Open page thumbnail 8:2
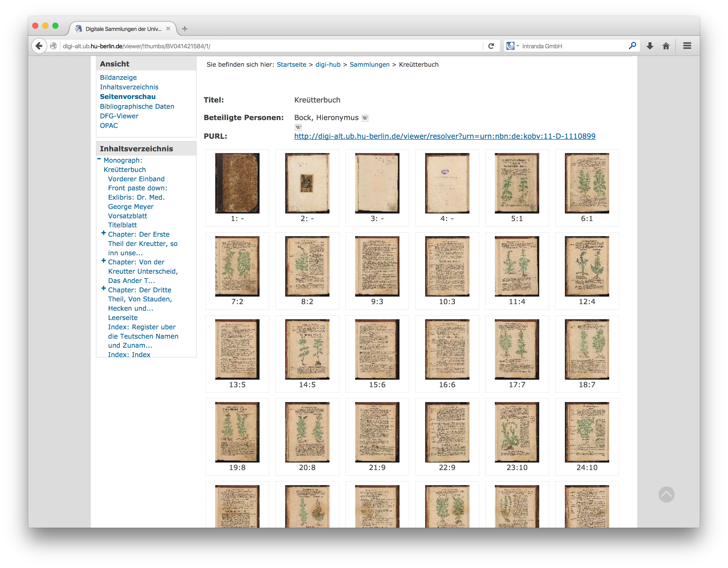The width and height of the screenshot is (728, 568). point(307,266)
